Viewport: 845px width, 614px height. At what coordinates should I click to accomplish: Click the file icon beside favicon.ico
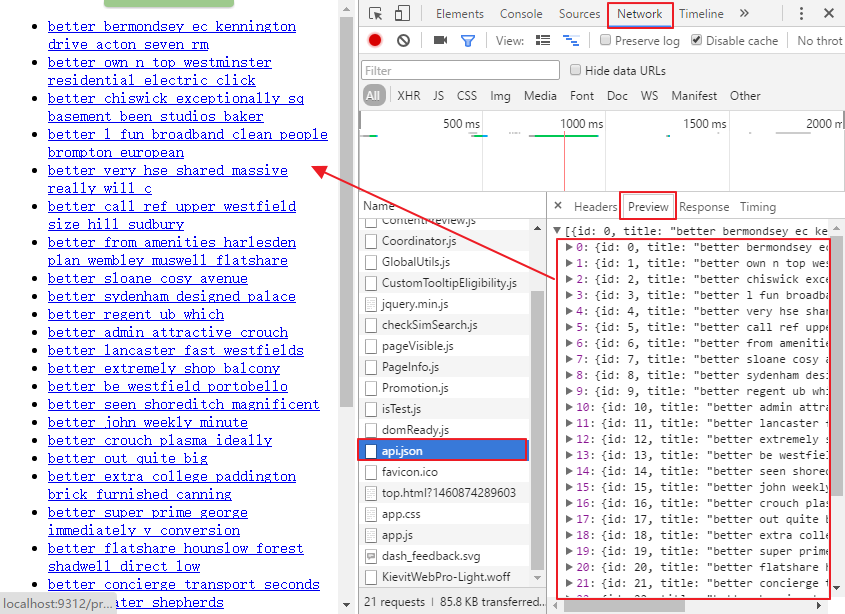tap(371, 472)
